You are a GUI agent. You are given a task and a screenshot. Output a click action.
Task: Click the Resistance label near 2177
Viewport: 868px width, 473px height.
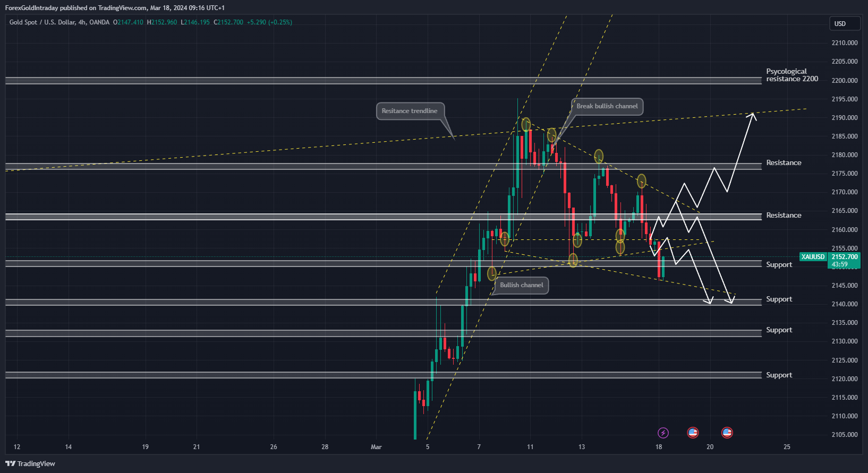pyautogui.click(x=784, y=163)
